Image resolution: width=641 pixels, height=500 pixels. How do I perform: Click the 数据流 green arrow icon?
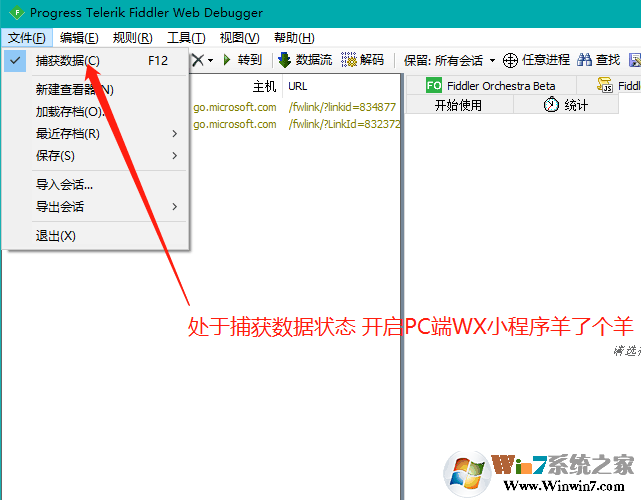point(284,60)
